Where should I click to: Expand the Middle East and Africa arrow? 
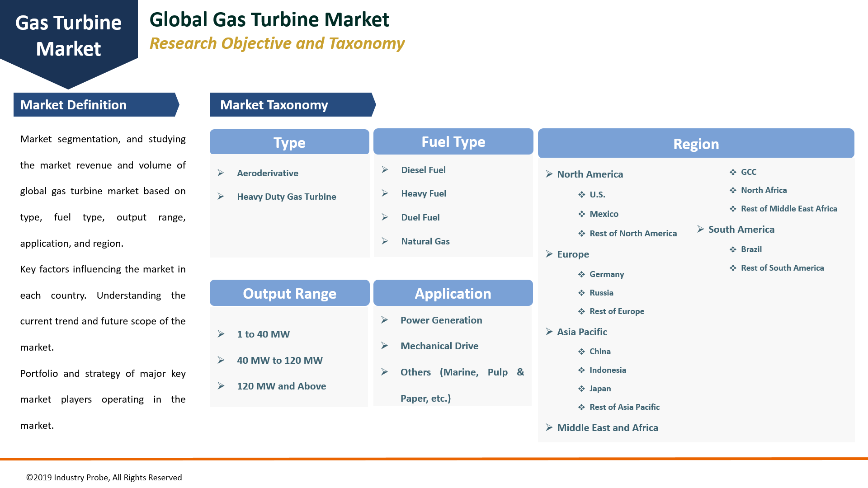coord(549,427)
